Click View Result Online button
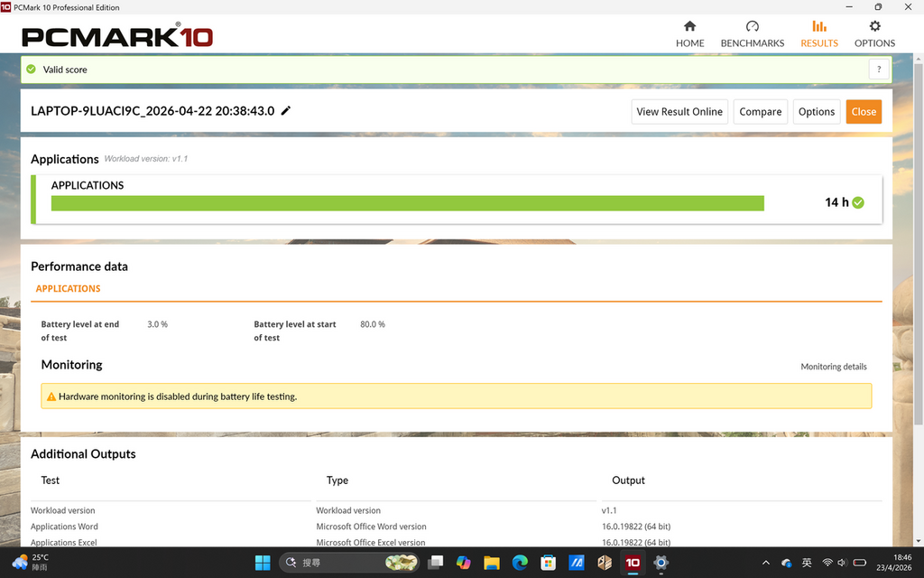The height and width of the screenshot is (578, 924). pyautogui.click(x=679, y=111)
